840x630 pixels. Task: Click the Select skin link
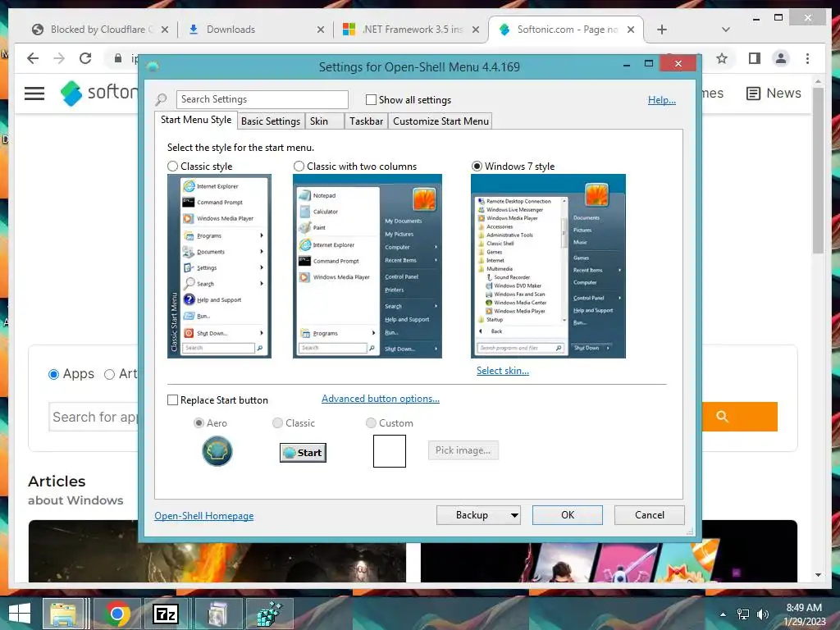click(x=503, y=371)
